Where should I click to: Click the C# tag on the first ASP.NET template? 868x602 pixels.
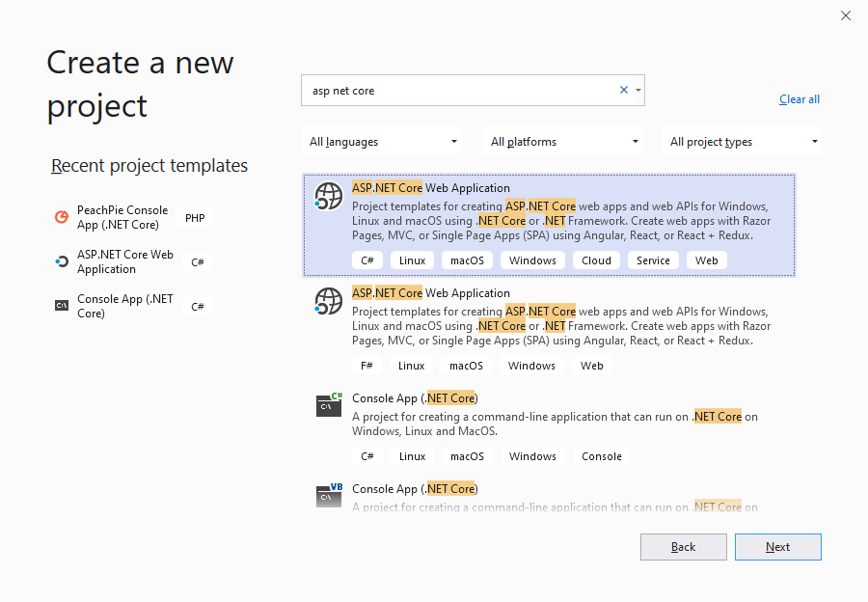click(367, 260)
